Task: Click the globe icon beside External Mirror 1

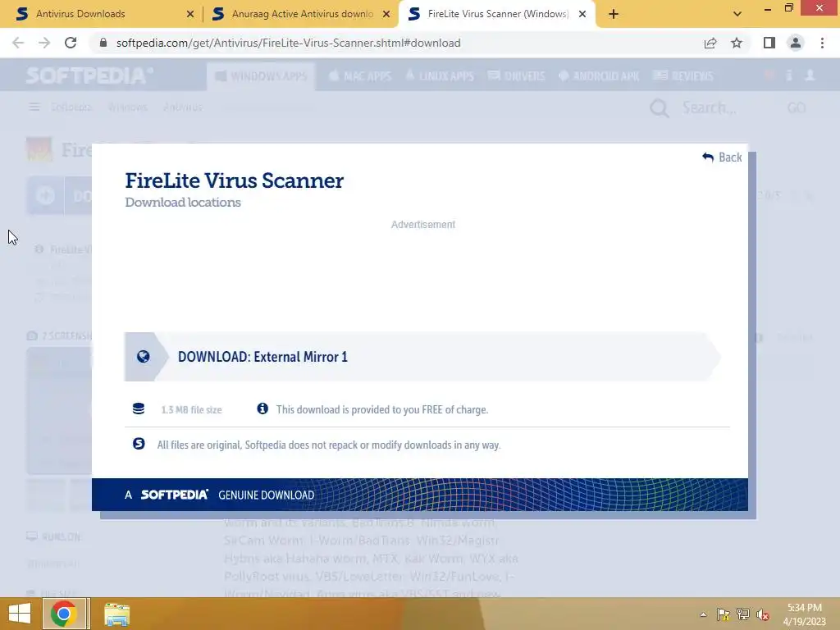Action: [143, 357]
